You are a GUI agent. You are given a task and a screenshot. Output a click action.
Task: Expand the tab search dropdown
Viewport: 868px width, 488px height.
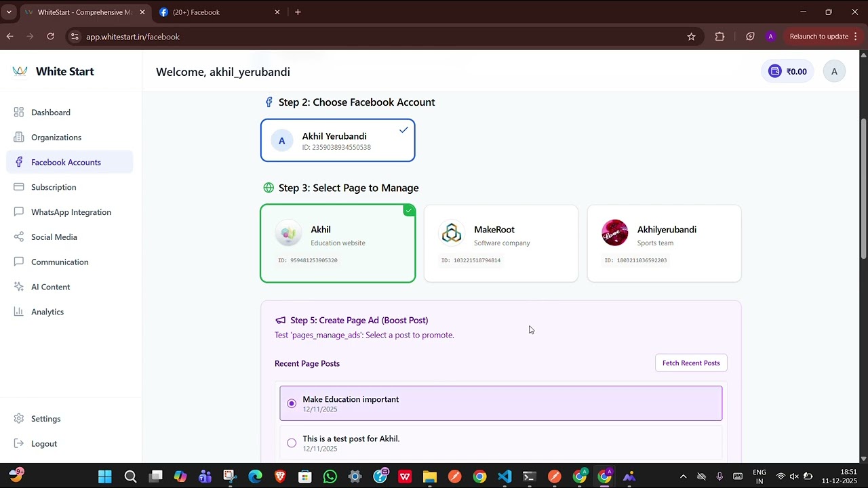[9, 12]
